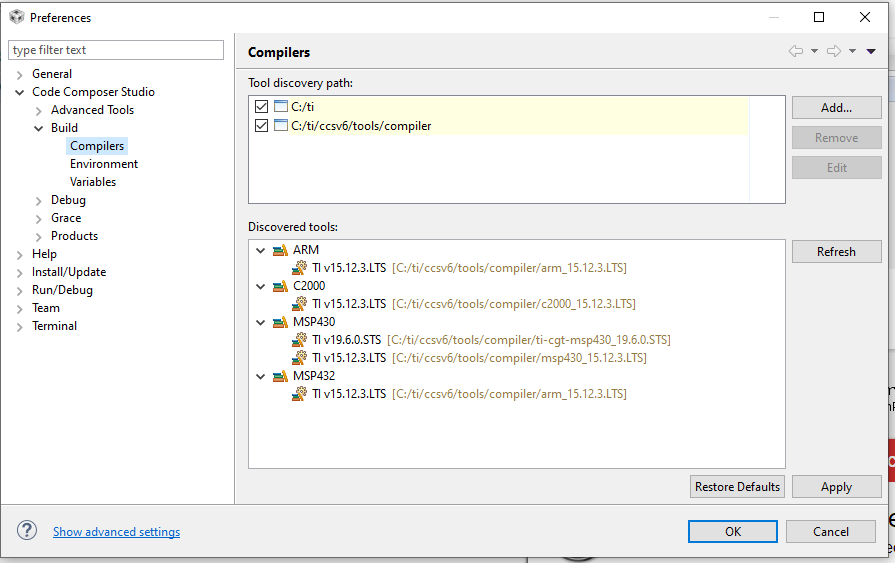895x563 pixels.
Task: Click the type filter text field
Action: (116, 50)
